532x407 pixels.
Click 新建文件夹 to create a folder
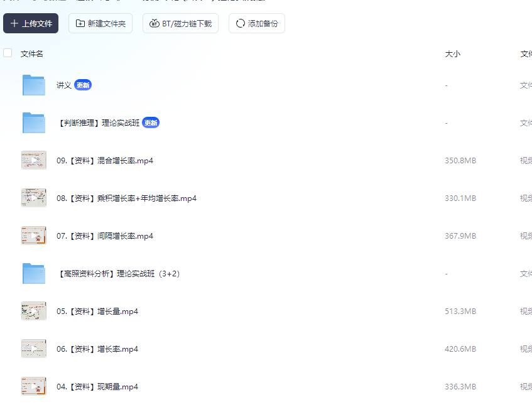point(100,23)
